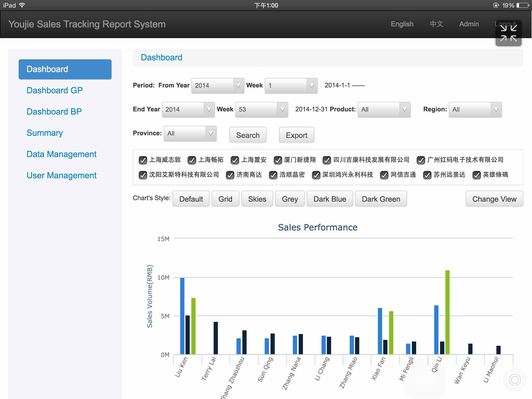Tap the Wi-Fi icon in status bar
The width and height of the screenshot is (532, 399).
pos(22,5)
